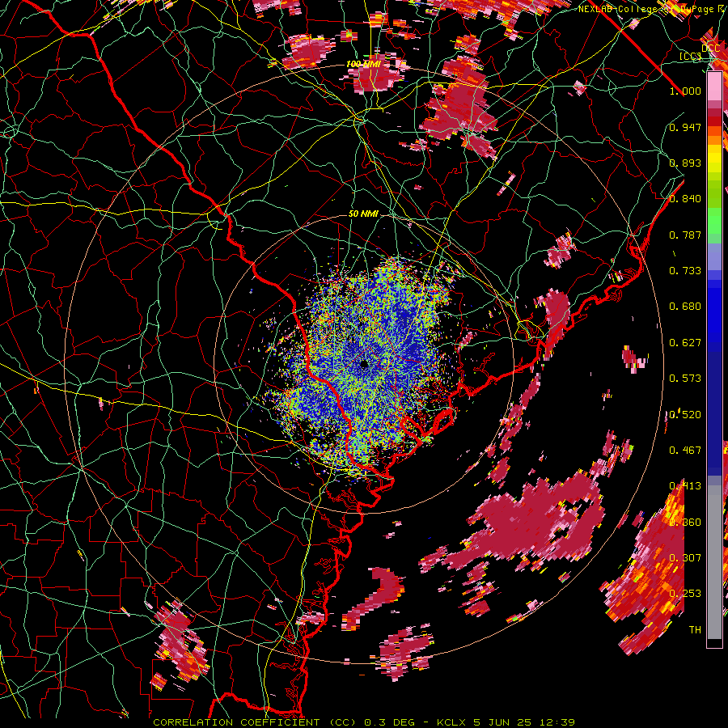
Task: Click the KCLX station identifier in the caption
Action: (x=453, y=722)
